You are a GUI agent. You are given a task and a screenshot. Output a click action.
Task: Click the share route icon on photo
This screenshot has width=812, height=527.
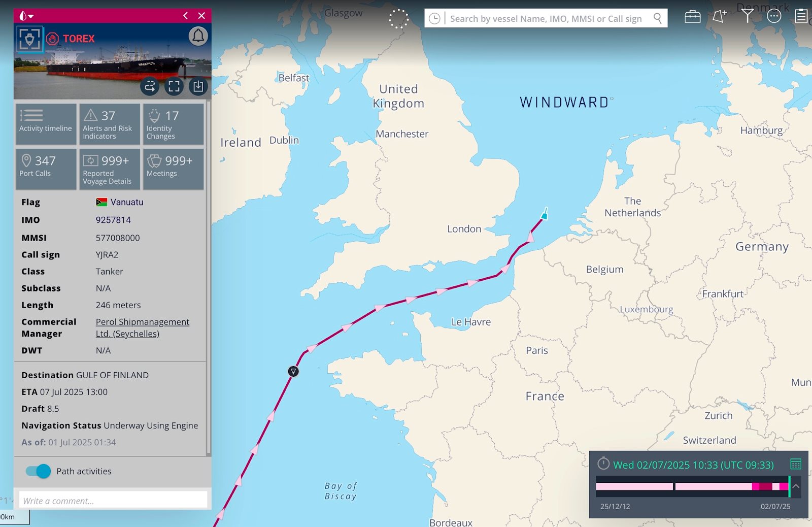coord(150,86)
